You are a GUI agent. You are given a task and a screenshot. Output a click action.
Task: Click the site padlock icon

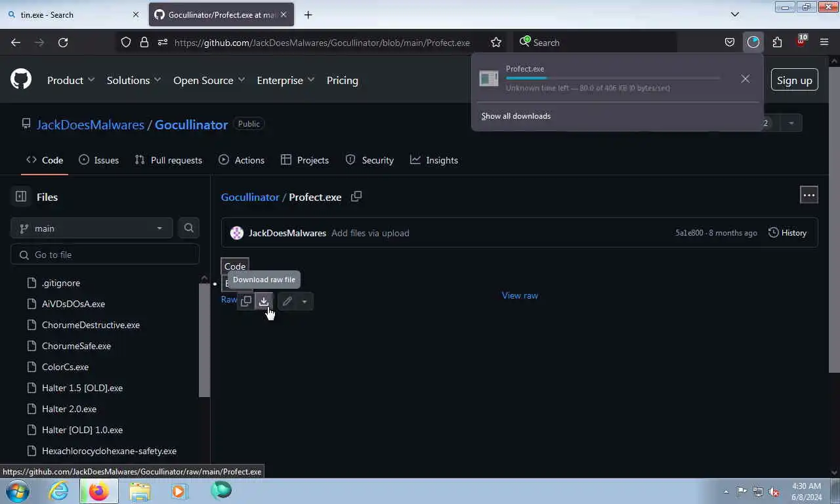tap(144, 42)
